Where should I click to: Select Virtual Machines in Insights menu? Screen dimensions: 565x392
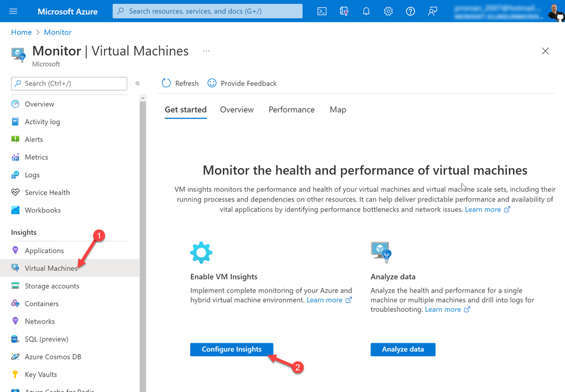pyautogui.click(x=70, y=268)
